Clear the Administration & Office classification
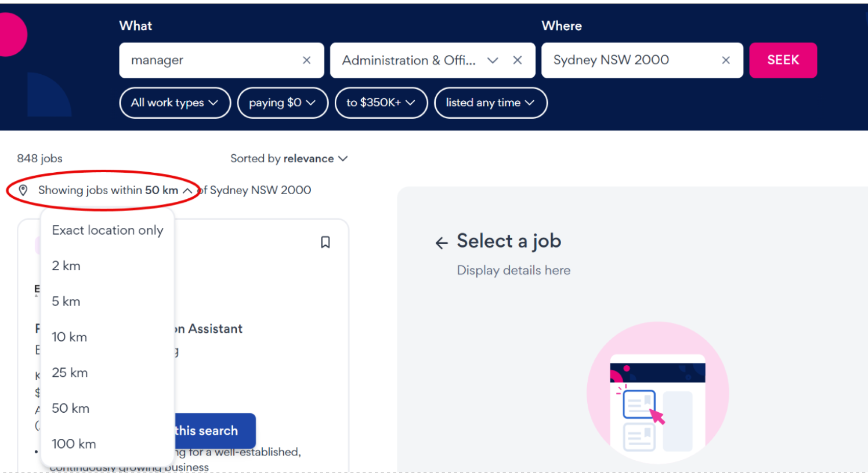 point(518,60)
